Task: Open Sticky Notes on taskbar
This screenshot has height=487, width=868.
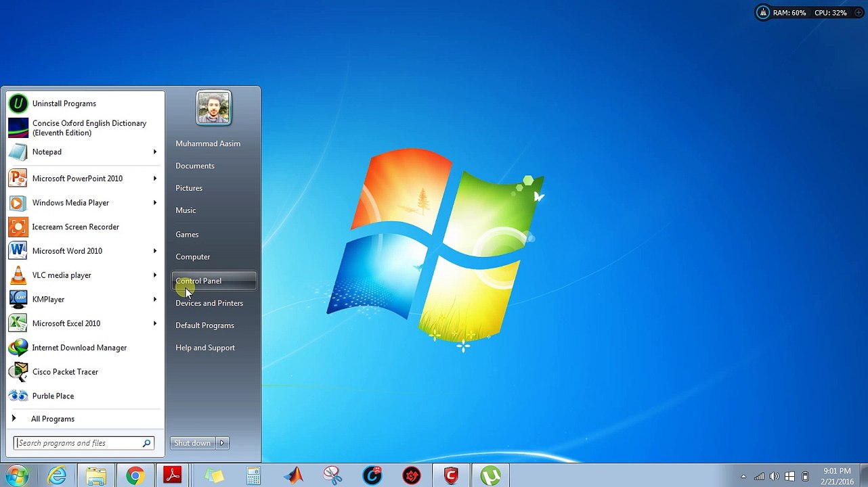Action: pos(214,476)
